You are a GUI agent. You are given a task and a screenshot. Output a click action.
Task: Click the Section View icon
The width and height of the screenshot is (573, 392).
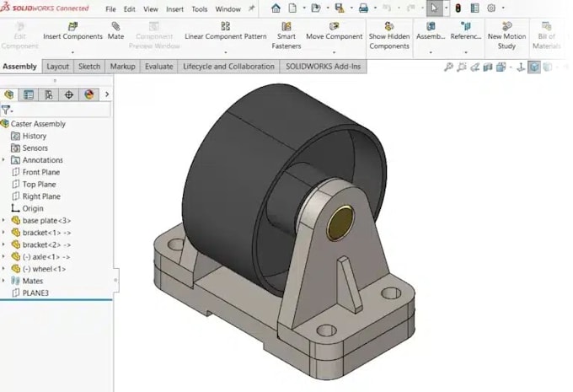point(488,67)
